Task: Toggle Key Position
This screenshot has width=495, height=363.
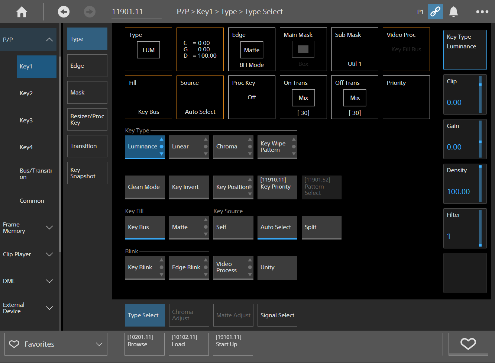Action: [x=233, y=187]
